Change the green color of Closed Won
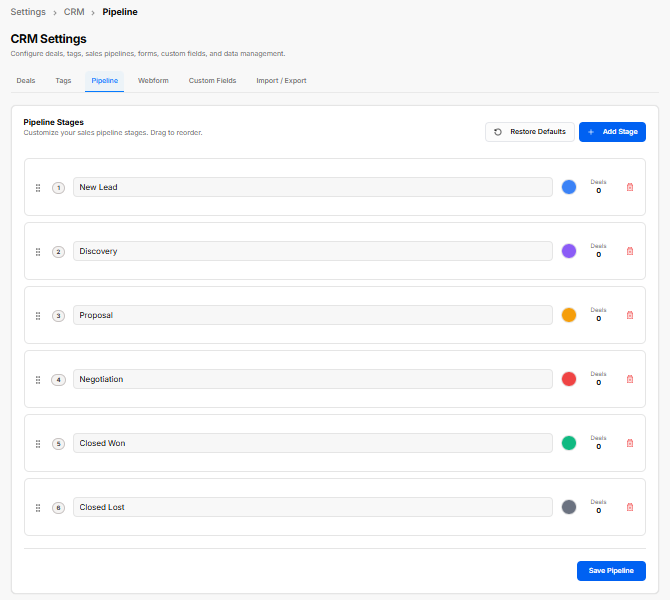The width and height of the screenshot is (670, 600). (x=569, y=443)
